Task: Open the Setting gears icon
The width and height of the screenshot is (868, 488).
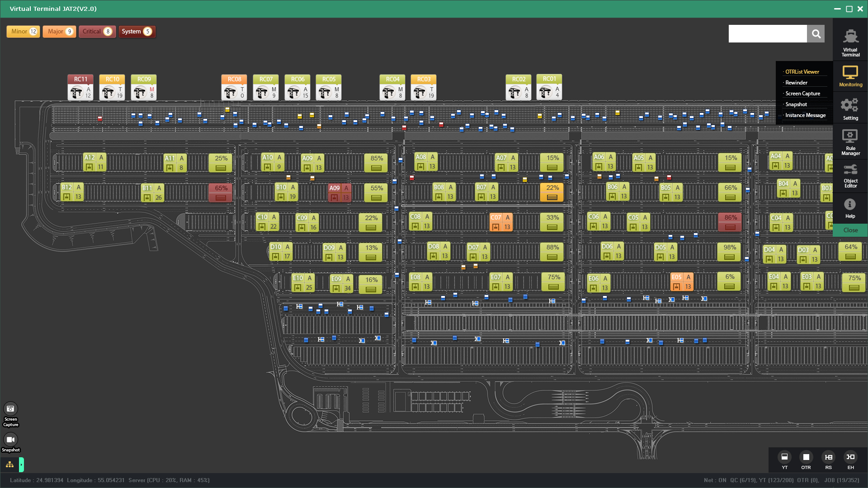Action: coord(850,109)
